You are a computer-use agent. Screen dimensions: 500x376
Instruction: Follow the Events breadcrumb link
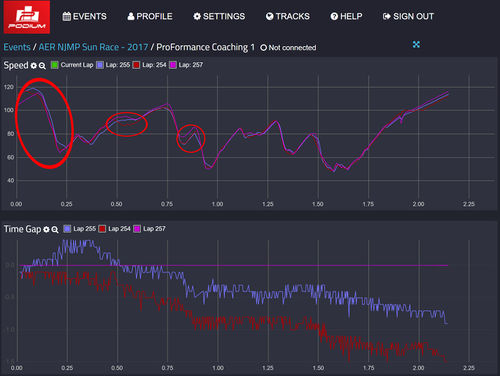17,47
